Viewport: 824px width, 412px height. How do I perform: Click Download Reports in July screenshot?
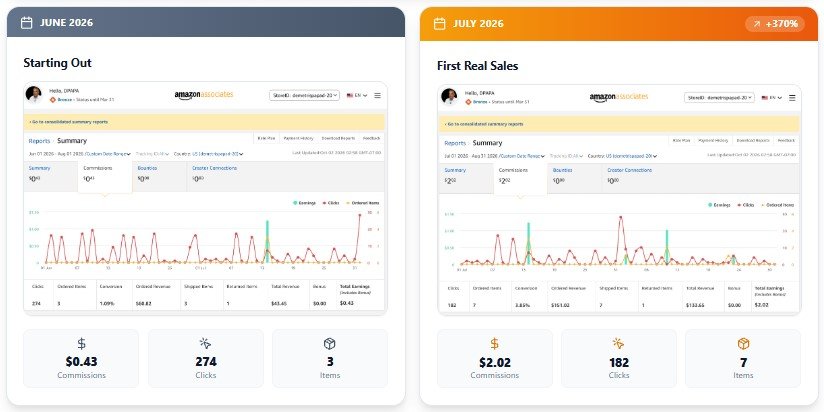click(x=753, y=140)
